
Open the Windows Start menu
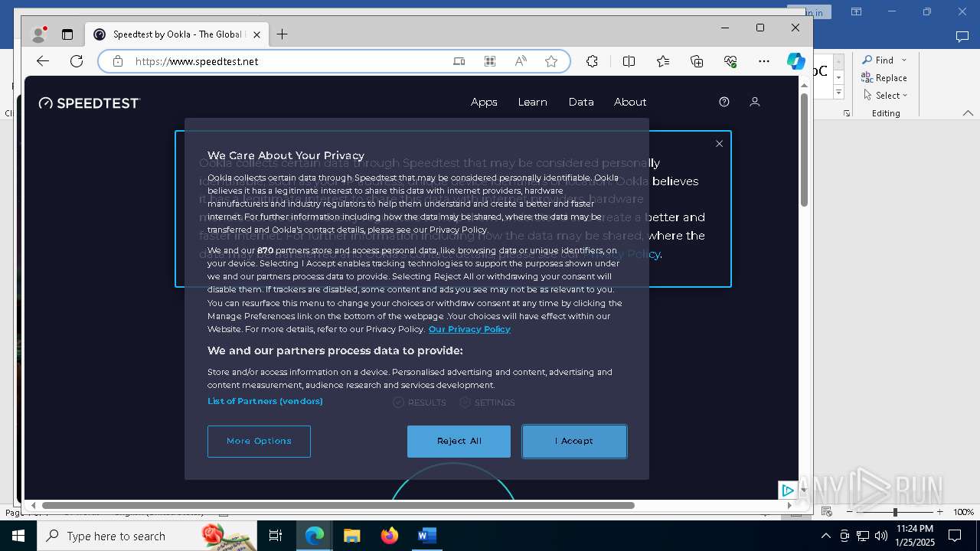18,536
